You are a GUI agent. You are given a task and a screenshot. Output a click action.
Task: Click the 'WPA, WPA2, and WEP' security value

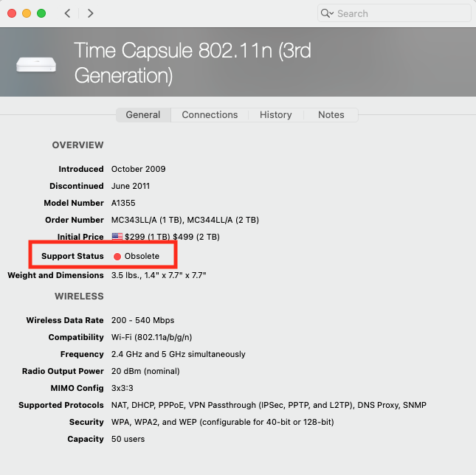click(223, 422)
